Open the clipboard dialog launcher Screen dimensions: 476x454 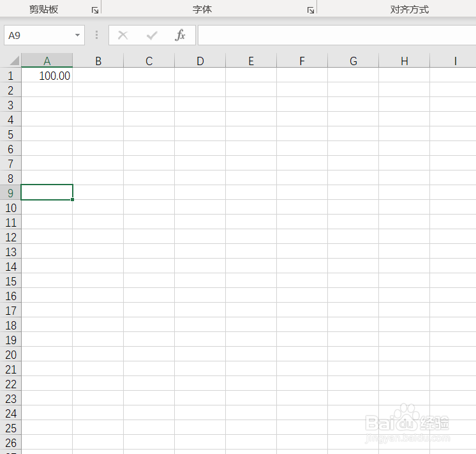point(95,10)
